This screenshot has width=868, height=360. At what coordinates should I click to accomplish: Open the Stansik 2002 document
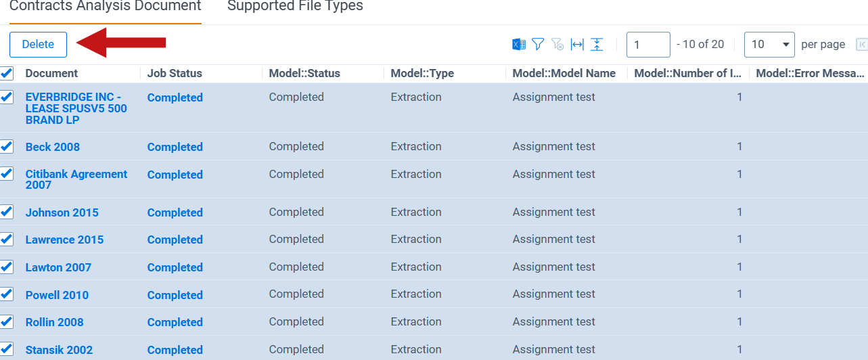pyautogui.click(x=59, y=350)
